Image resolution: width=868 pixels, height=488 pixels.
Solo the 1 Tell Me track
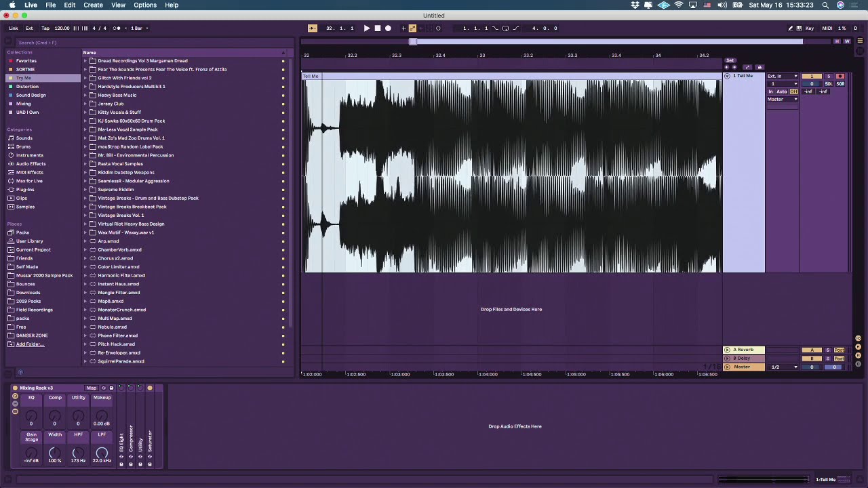(828, 77)
